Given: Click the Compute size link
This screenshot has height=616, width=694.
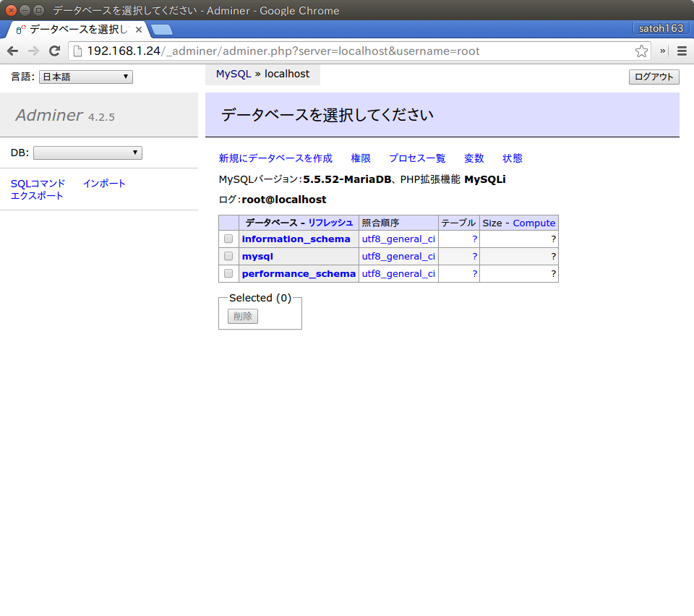Looking at the screenshot, I should (x=534, y=223).
